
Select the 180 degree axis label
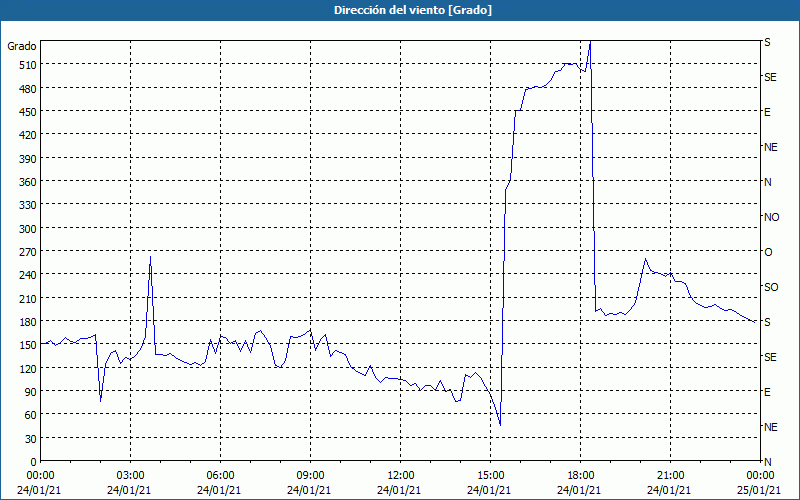[28, 322]
